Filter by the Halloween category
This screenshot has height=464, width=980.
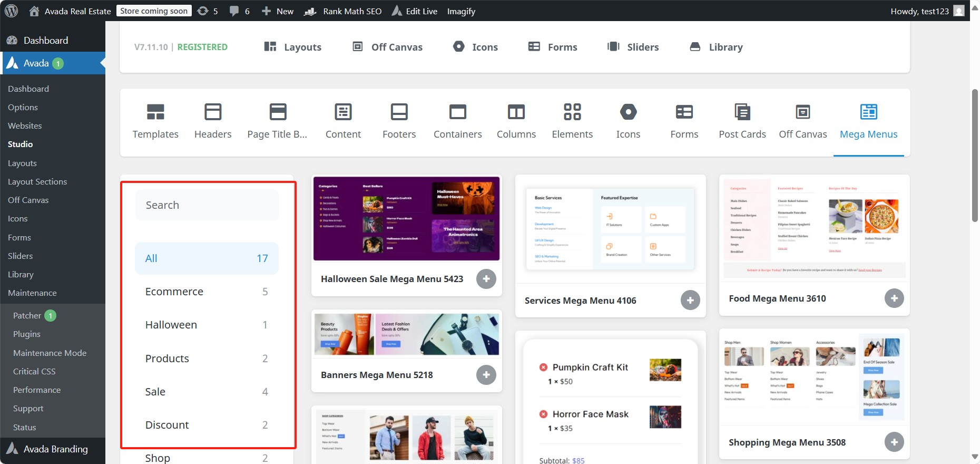(x=207, y=325)
